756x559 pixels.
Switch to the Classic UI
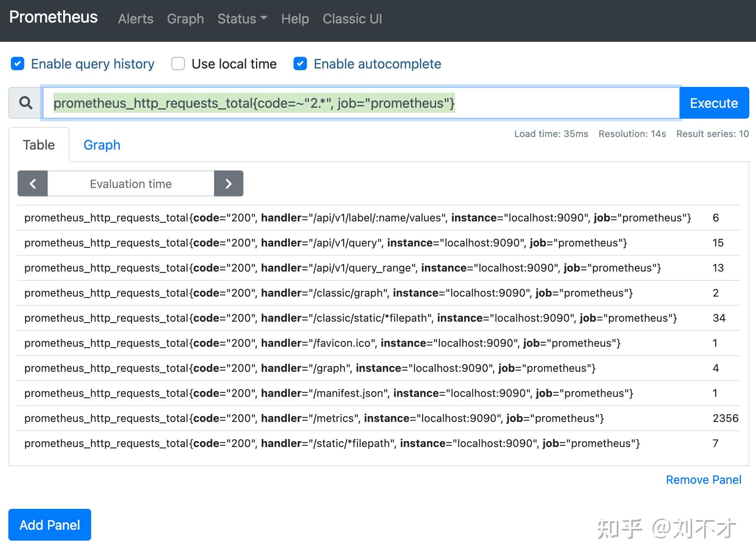[x=352, y=19]
